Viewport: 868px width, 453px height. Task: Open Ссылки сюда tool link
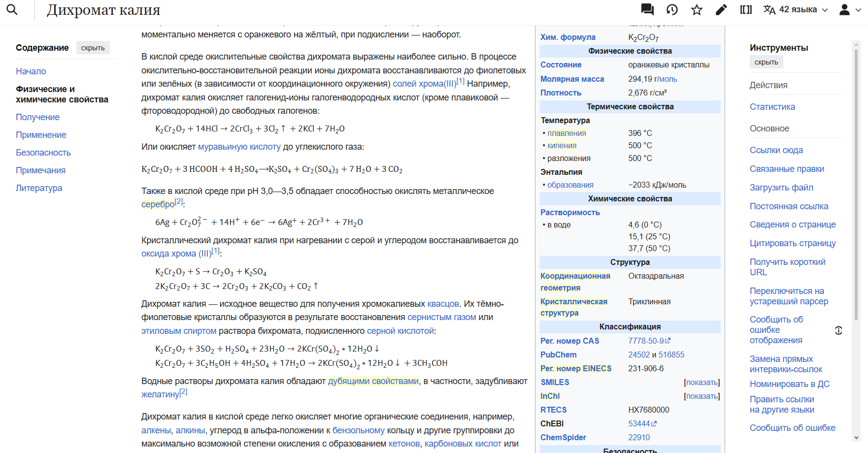776,150
